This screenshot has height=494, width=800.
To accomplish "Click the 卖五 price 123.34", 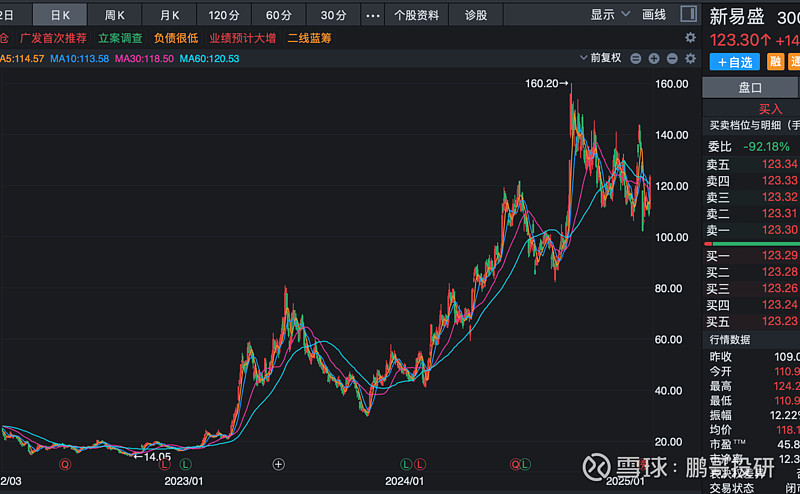I will coord(779,164).
